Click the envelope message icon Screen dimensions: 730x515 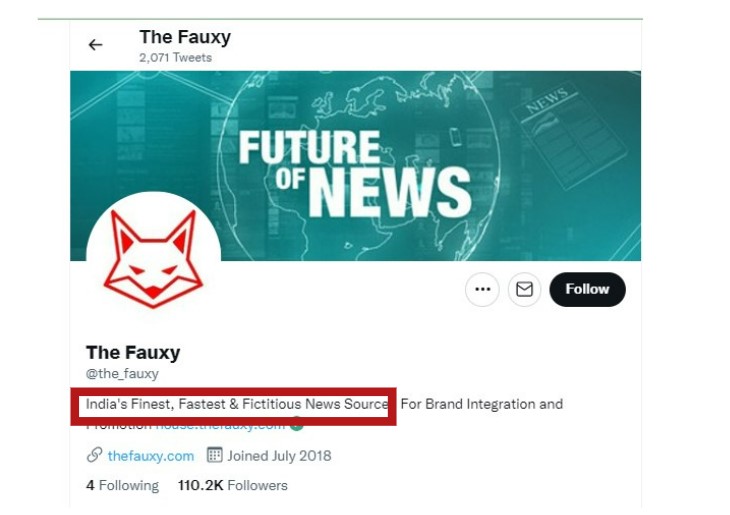(x=524, y=289)
